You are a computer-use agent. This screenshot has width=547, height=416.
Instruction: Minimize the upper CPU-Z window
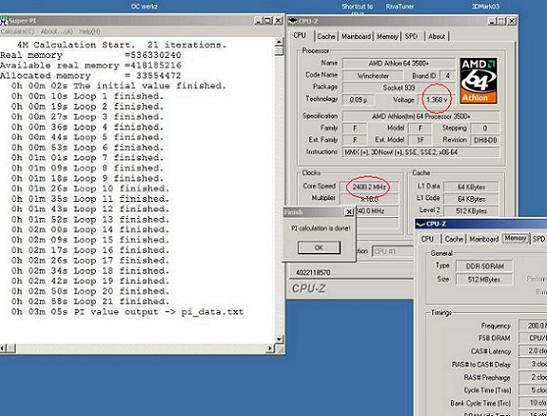(x=492, y=21)
